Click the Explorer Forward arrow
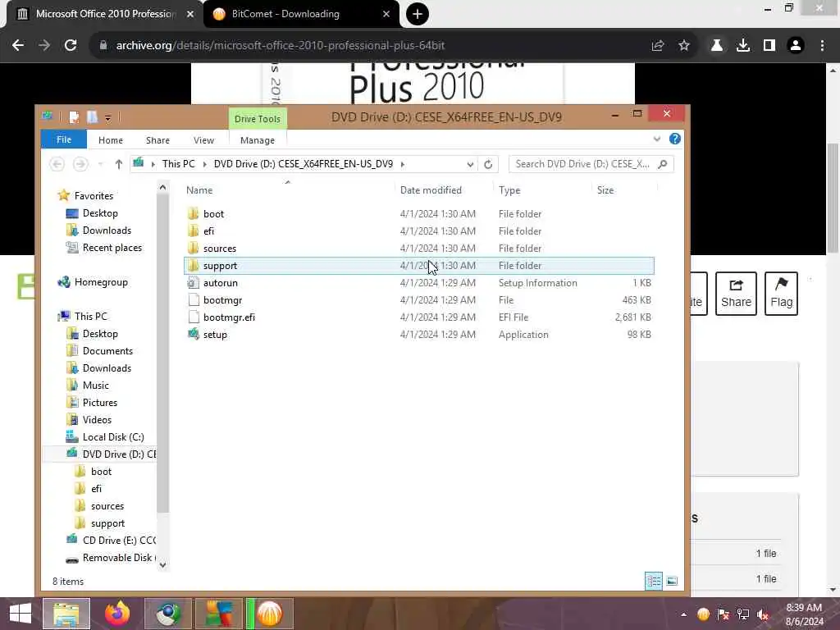The image size is (840, 630). tap(80, 164)
